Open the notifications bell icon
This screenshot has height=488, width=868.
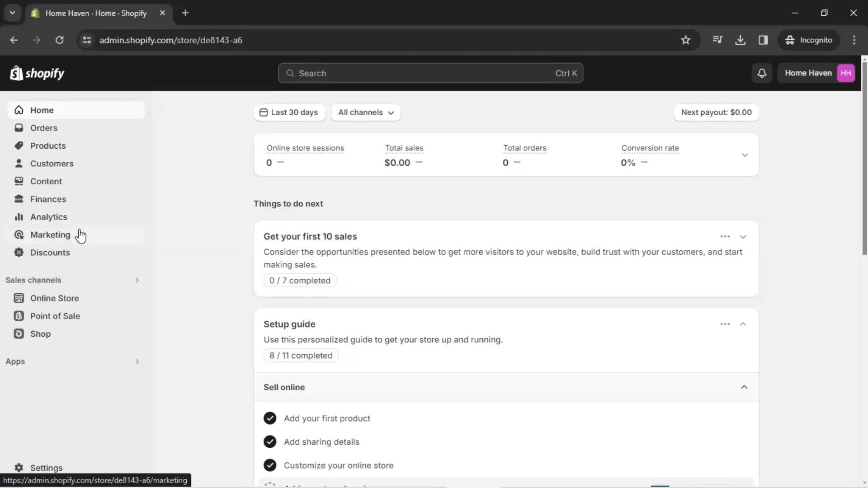point(762,73)
